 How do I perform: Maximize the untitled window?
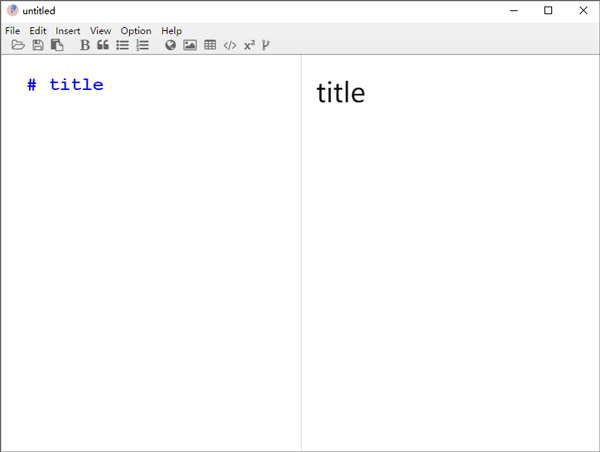tap(548, 10)
